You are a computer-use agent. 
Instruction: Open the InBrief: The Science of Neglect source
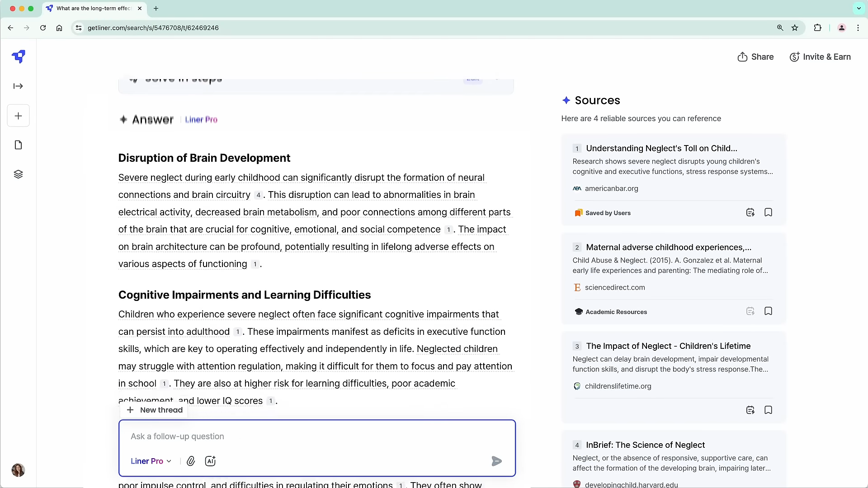click(645, 445)
